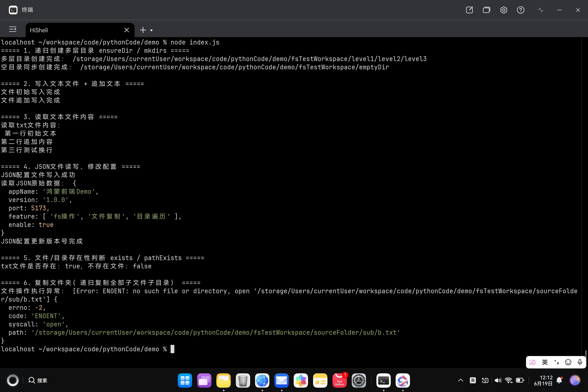Viewport: 588px width, 392px height.
Task: Toggle the 英 language mode in input bar
Action: pos(545,362)
